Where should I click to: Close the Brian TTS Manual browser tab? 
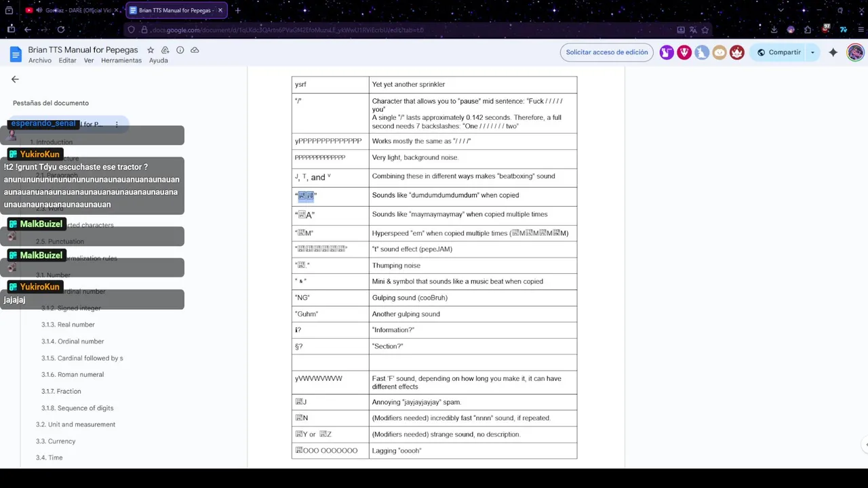point(220,10)
